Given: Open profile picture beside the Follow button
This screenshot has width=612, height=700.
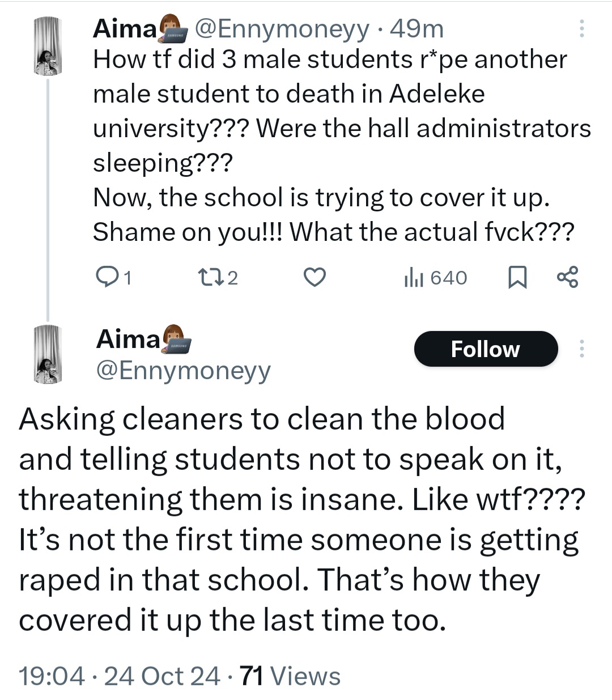Looking at the screenshot, I should 48,355.
